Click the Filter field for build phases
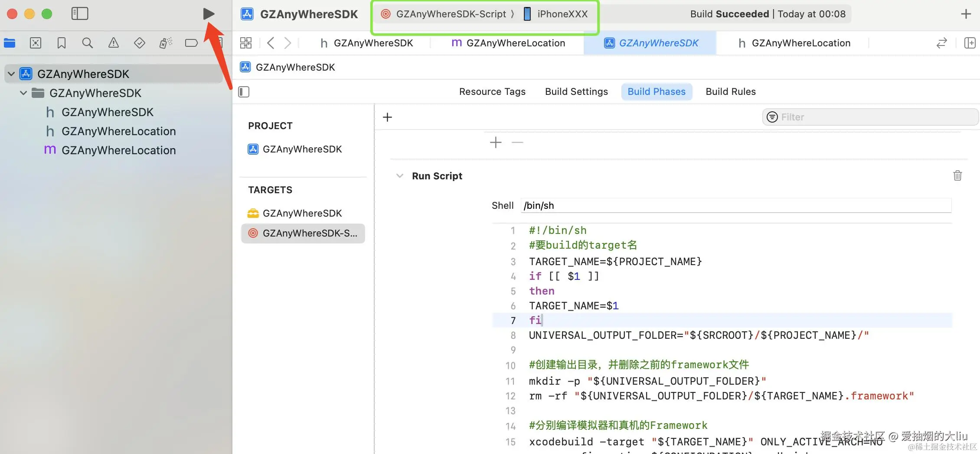 click(870, 117)
